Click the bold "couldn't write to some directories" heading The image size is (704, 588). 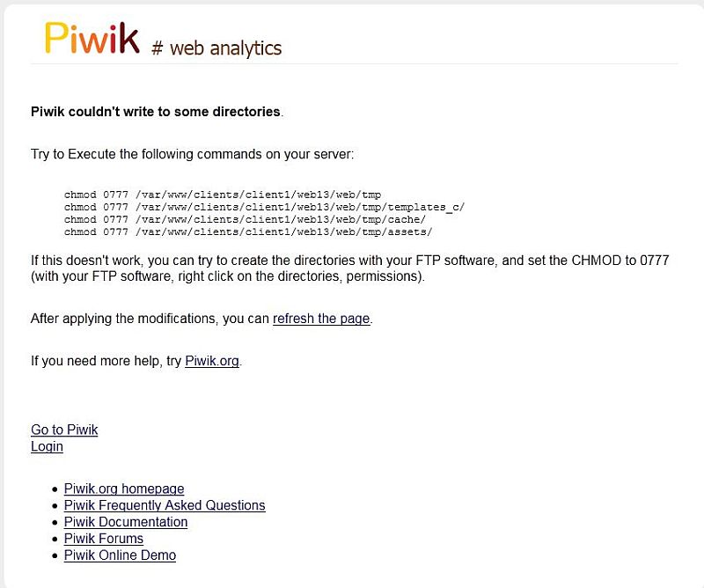[157, 112]
